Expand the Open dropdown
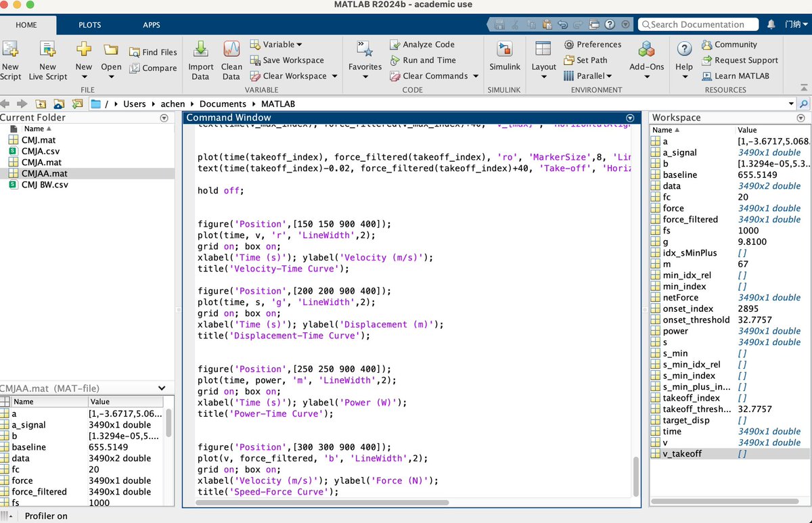 (111, 76)
